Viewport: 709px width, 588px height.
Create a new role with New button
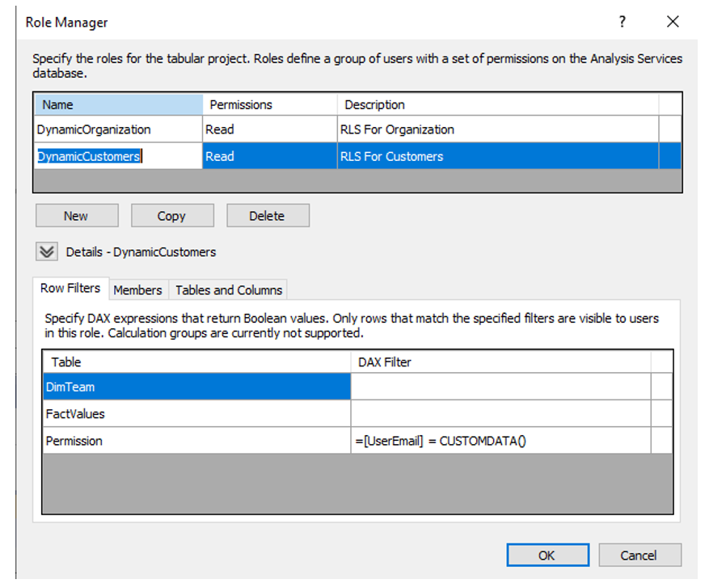coord(77,215)
